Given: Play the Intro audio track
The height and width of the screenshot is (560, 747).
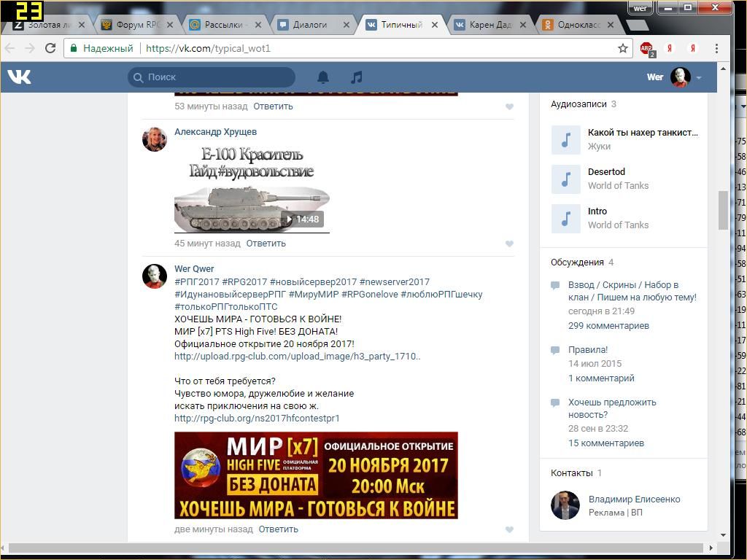Looking at the screenshot, I should click(566, 219).
